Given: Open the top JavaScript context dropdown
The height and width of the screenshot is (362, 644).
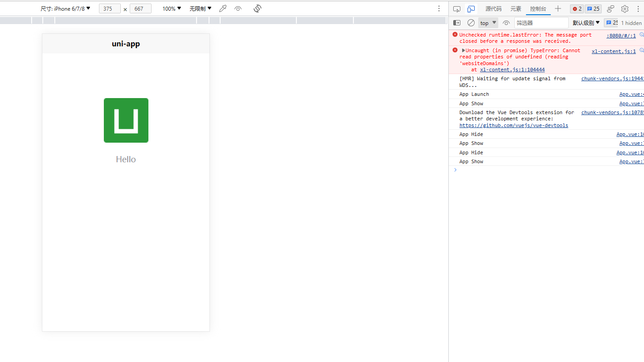Looking at the screenshot, I should click(488, 23).
